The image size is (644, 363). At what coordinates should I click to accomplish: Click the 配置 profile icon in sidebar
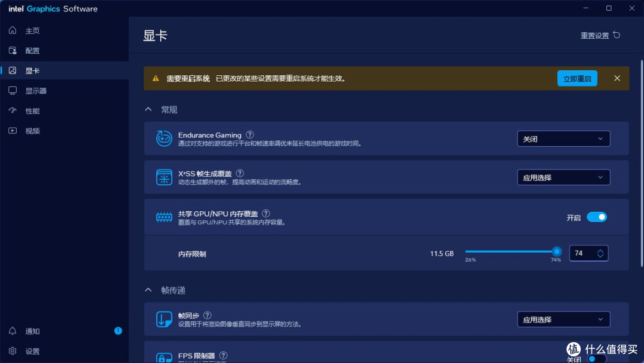coord(13,51)
